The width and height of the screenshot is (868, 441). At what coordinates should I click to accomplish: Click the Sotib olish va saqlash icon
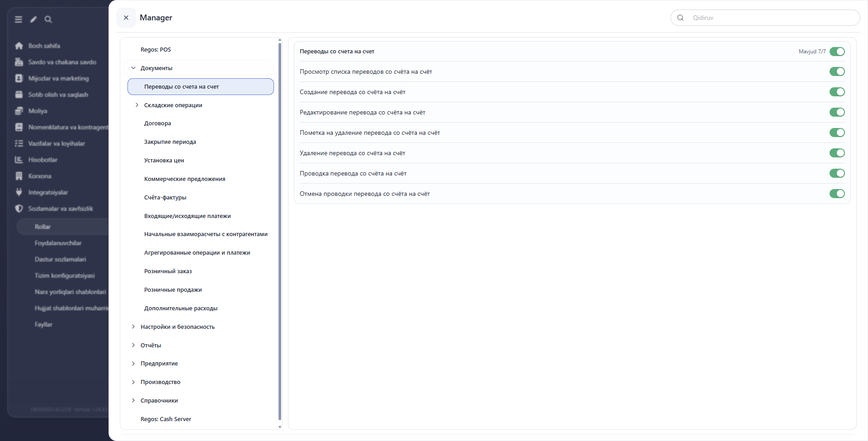click(x=19, y=95)
